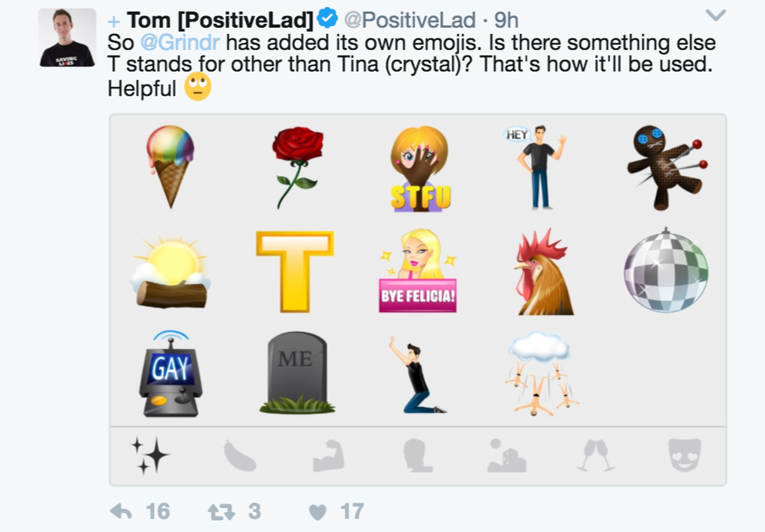Click the @PositiveLad handle
The height and width of the screenshot is (532, 765).
point(406,19)
